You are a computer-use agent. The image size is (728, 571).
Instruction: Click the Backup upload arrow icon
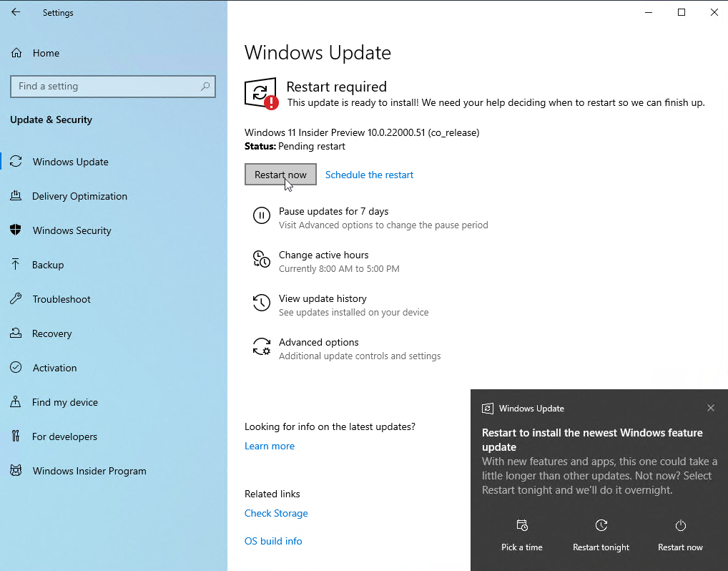(15, 264)
